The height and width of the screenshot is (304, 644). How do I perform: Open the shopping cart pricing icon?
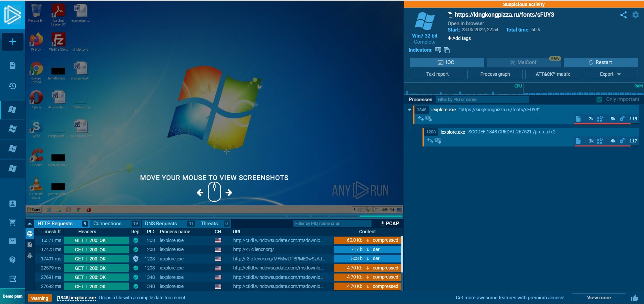coord(12,222)
